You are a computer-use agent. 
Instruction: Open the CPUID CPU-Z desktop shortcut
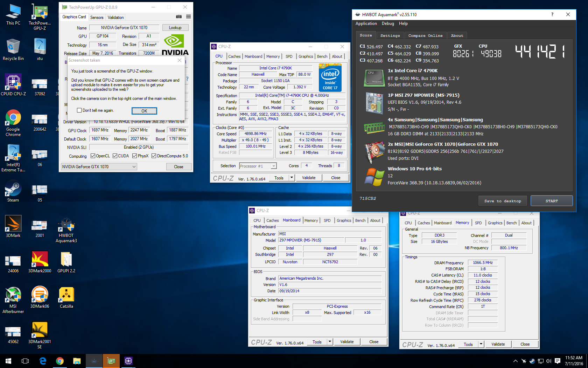coord(13,85)
